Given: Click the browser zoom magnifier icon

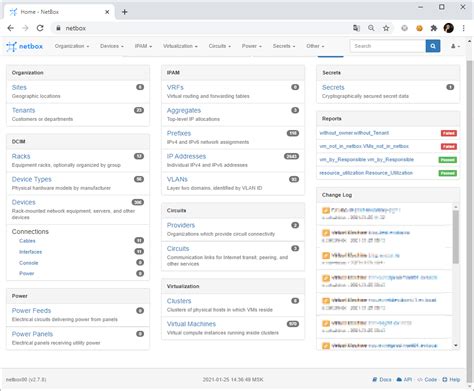Looking at the screenshot, I should 371,28.
